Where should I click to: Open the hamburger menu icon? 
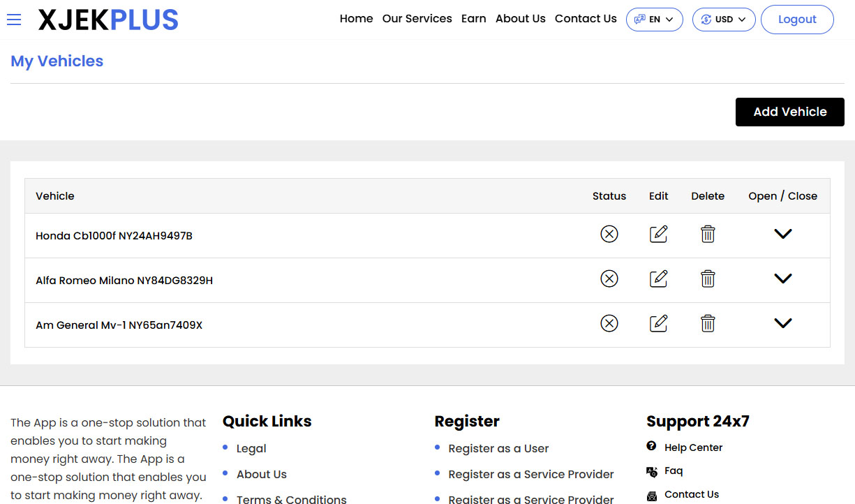(14, 20)
